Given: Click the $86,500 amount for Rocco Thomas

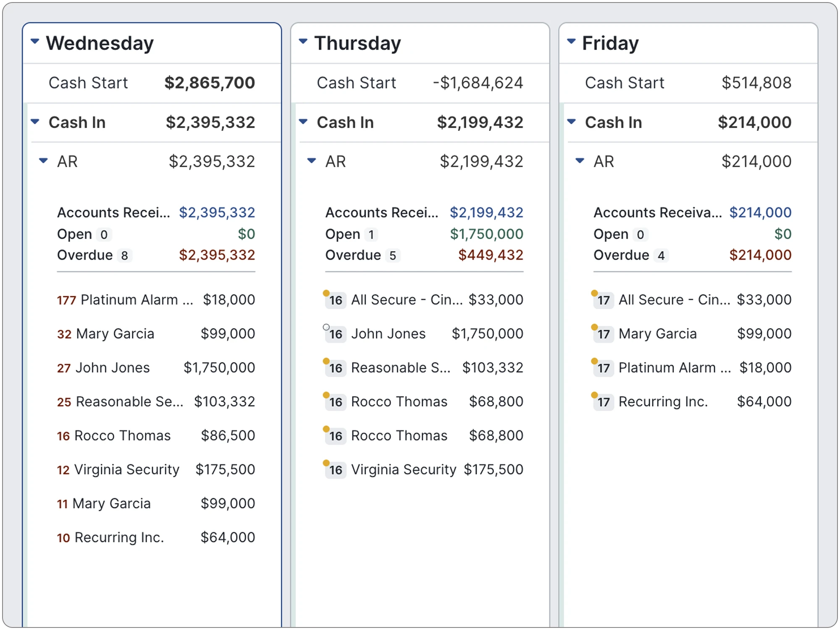Looking at the screenshot, I should click(228, 436).
